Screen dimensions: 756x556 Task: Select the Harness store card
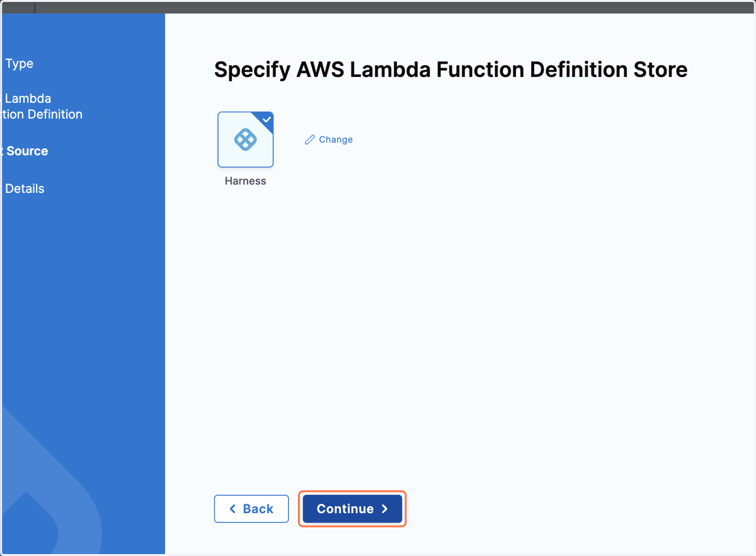pyautogui.click(x=246, y=139)
